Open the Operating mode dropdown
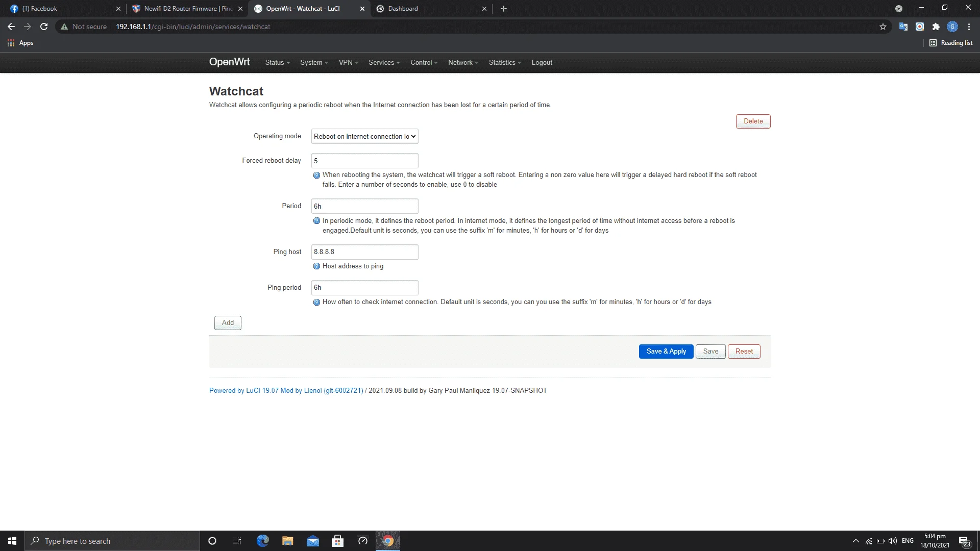 tap(364, 136)
